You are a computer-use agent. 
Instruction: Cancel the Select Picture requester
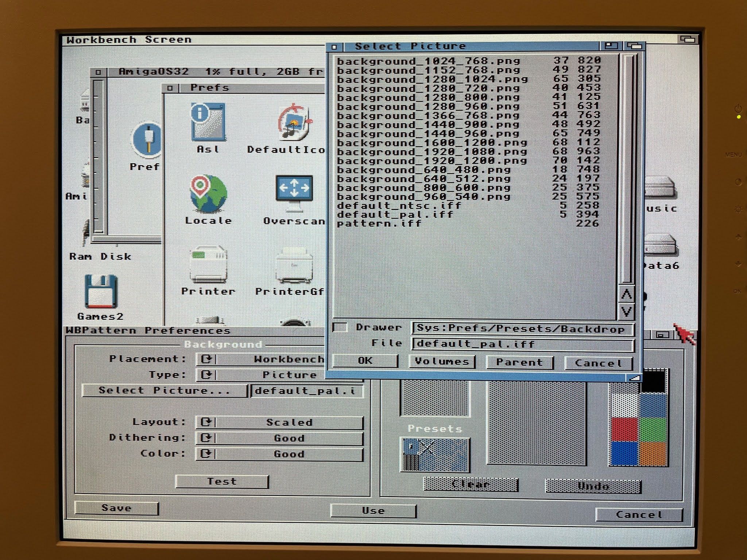[599, 363]
